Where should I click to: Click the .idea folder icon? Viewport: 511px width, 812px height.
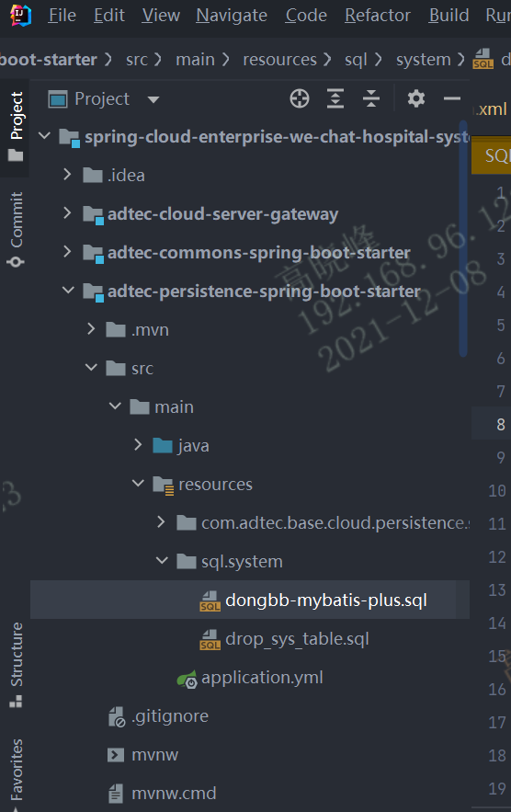[x=93, y=175]
